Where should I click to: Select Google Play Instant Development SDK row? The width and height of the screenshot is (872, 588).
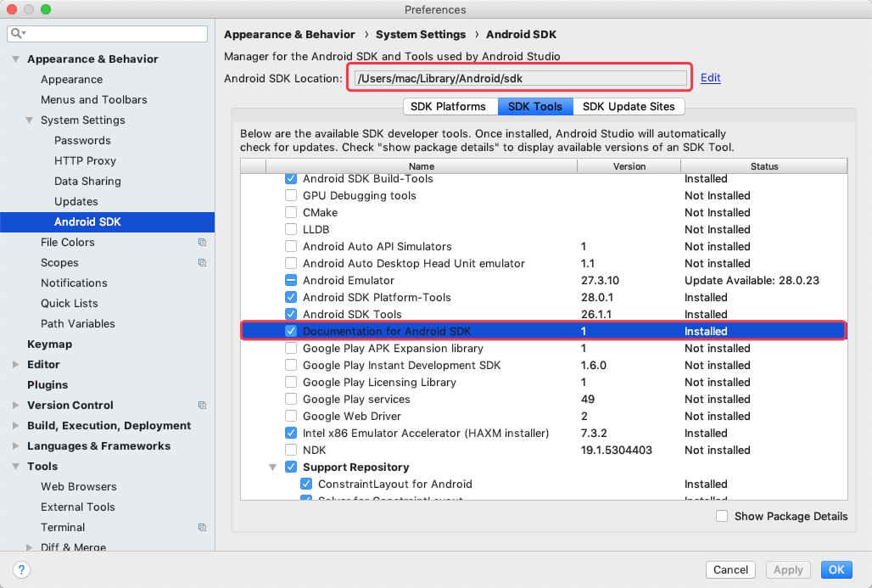(544, 365)
